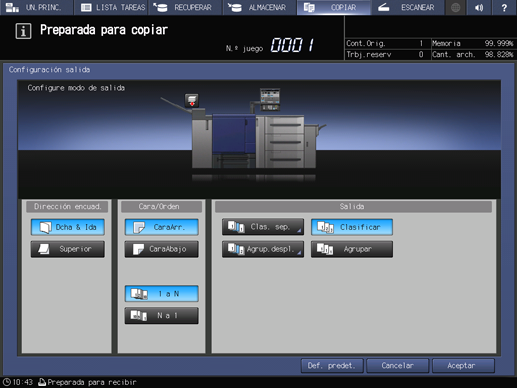The image size is (517, 388).
Task: Click the Preparada para recibir printer icon
Action: [42, 382]
